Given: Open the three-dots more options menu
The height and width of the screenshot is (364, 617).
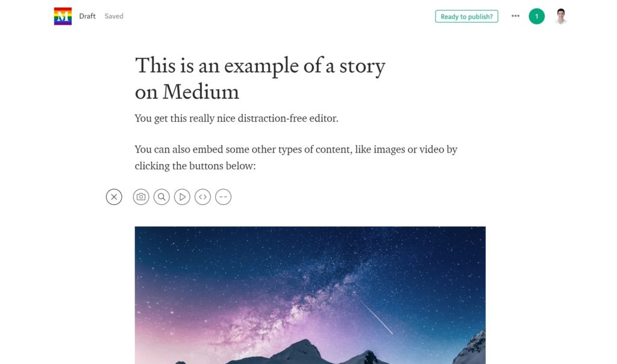Looking at the screenshot, I should tap(515, 16).
